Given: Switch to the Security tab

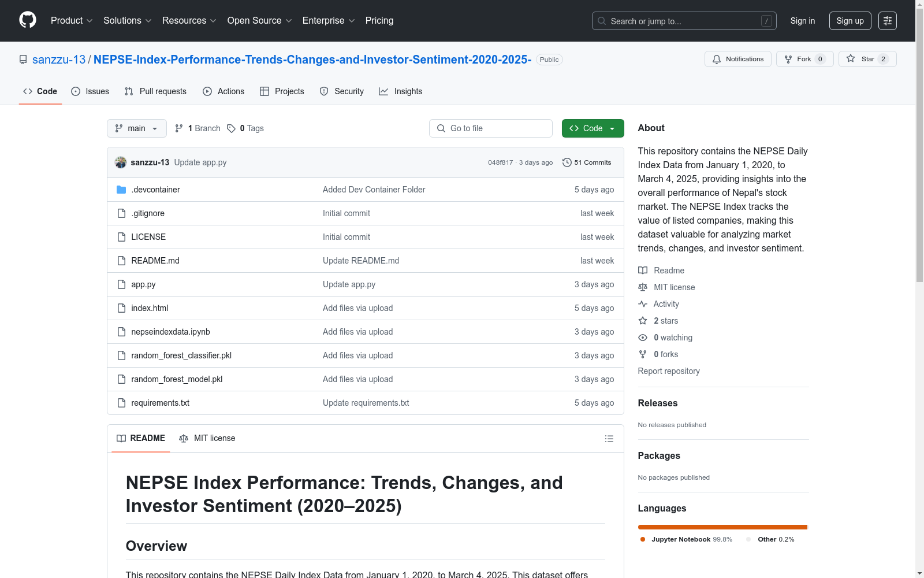Looking at the screenshot, I should point(342,91).
